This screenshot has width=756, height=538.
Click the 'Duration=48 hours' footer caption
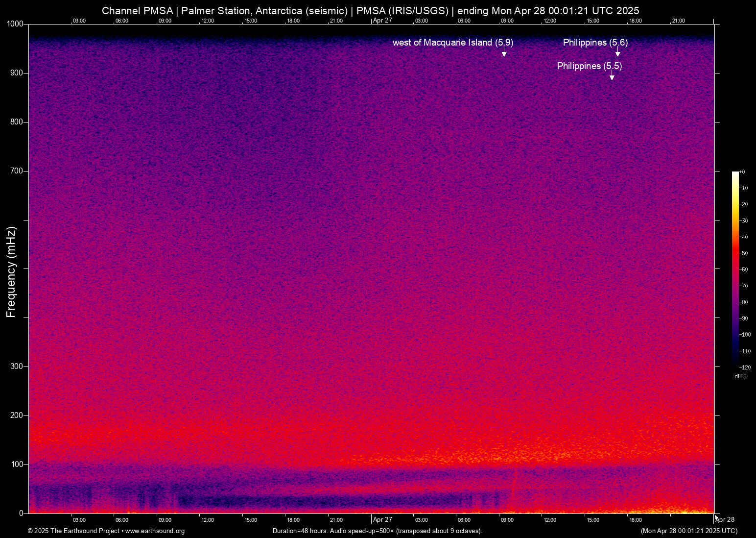[378, 531]
